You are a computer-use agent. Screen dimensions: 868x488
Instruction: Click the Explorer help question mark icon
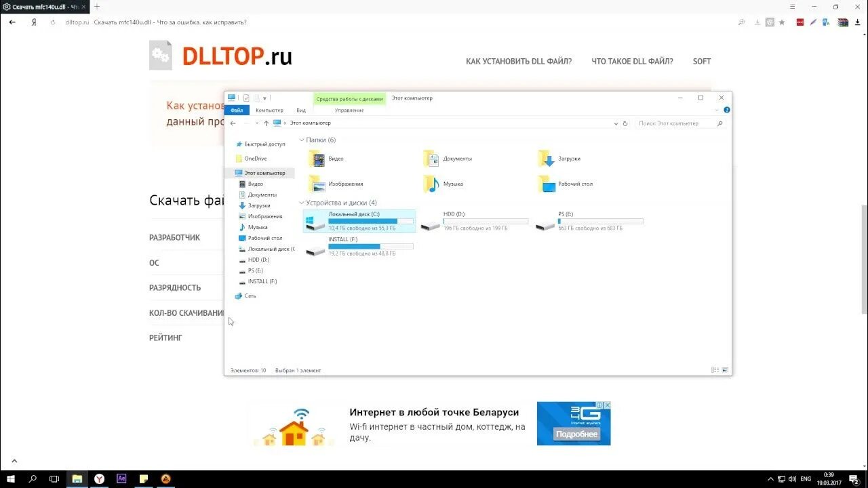727,110
